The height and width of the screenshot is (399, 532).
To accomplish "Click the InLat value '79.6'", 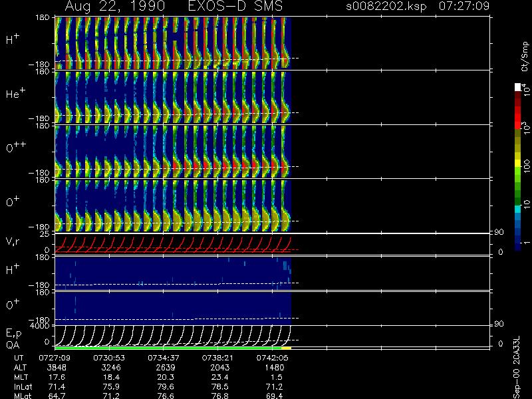I will click(166, 386).
